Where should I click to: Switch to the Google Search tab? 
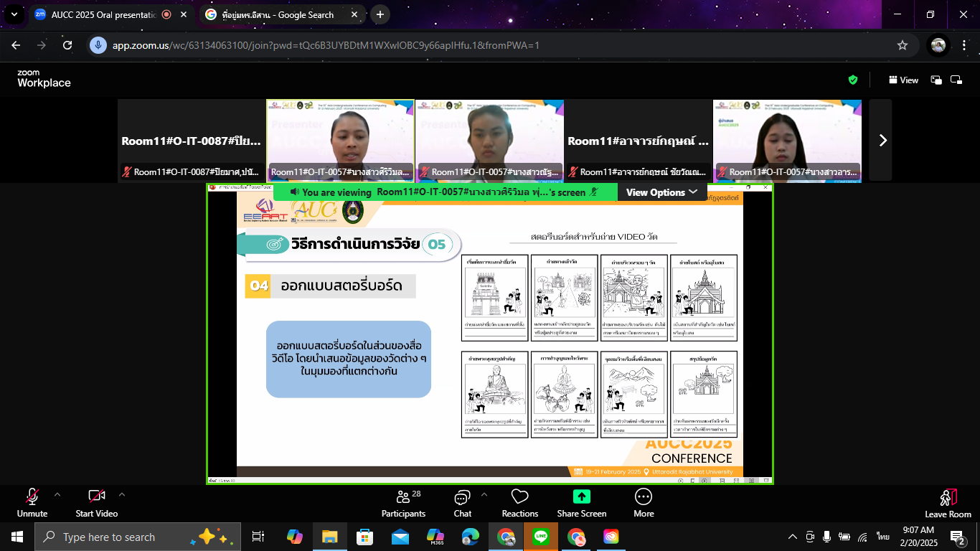click(282, 14)
